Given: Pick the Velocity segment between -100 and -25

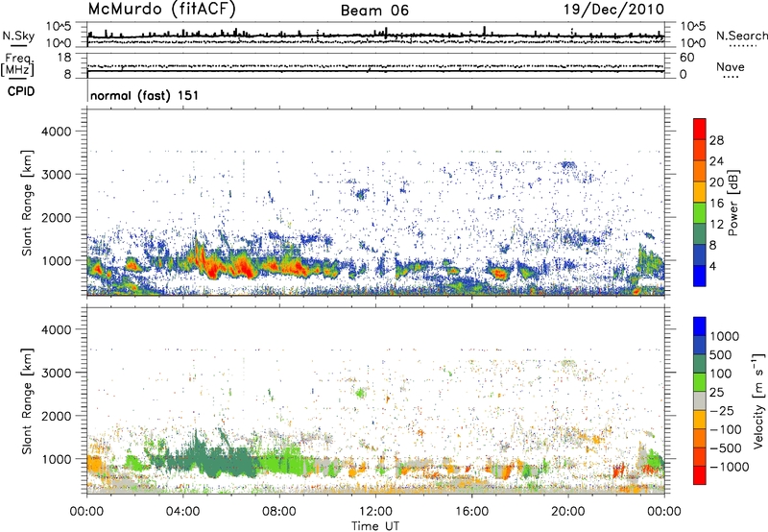Looking at the screenshot, I should pos(700,420).
